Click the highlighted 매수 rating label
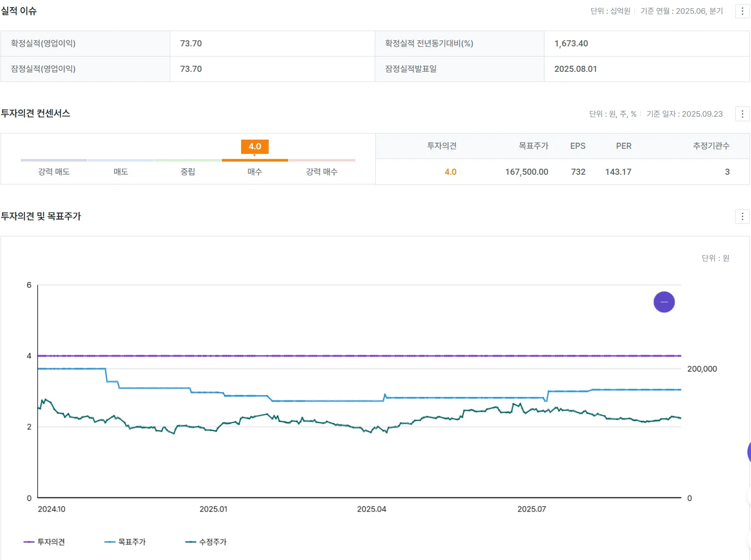This screenshot has width=751, height=560. click(x=254, y=172)
